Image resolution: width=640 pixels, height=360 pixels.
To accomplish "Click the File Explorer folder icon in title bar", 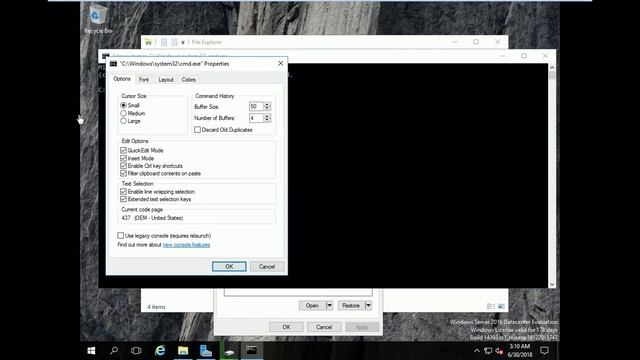I will 148,42.
